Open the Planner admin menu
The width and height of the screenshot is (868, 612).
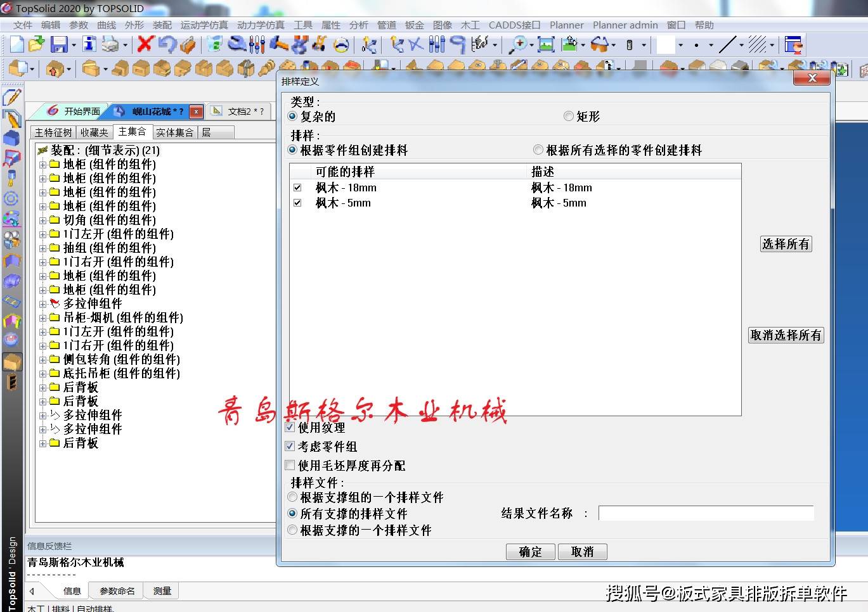click(625, 25)
